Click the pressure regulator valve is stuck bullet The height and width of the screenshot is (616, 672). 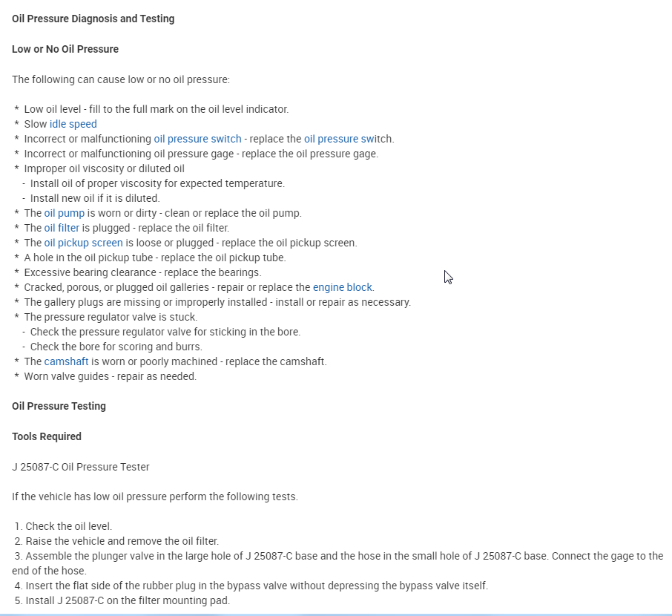pos(111,317)
